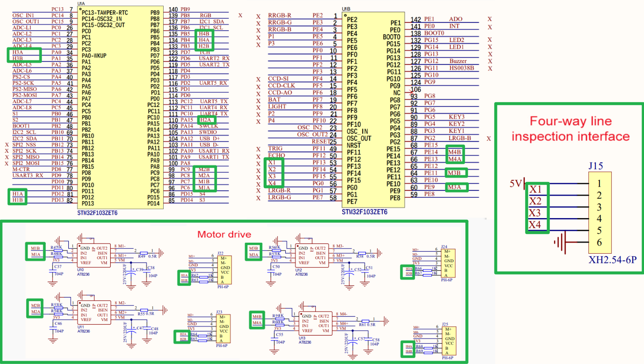Select the 5V power label beside J15
The width and height of the screenshot is (644, 364).
[x=516, y=183]
